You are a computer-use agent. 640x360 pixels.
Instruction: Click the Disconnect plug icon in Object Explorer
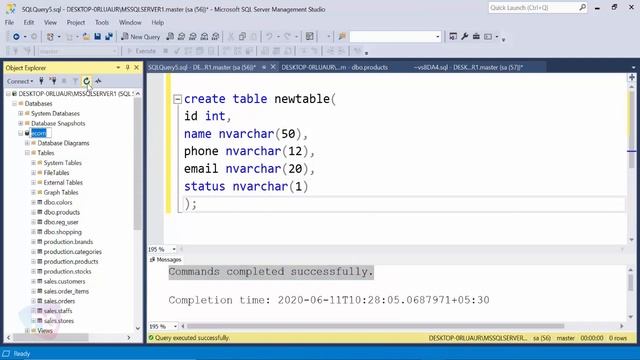tap(53, 81)
